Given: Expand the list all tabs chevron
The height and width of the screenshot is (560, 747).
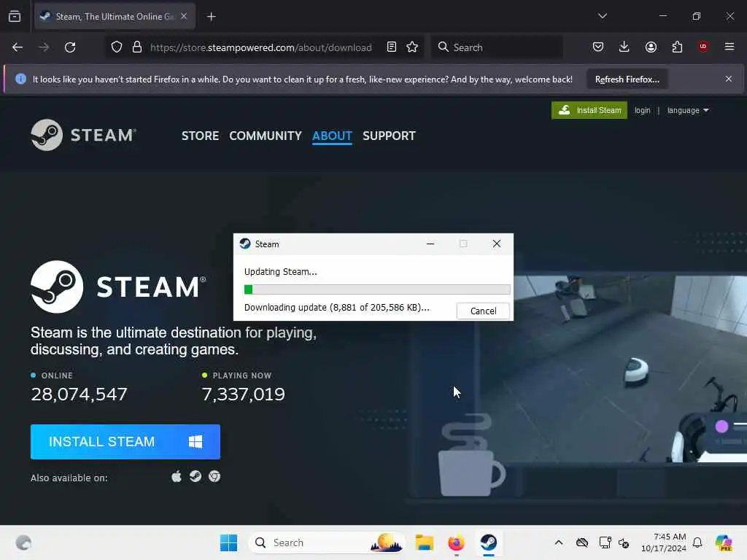Looking at the screenshot, I should click(x=602, y=16).
